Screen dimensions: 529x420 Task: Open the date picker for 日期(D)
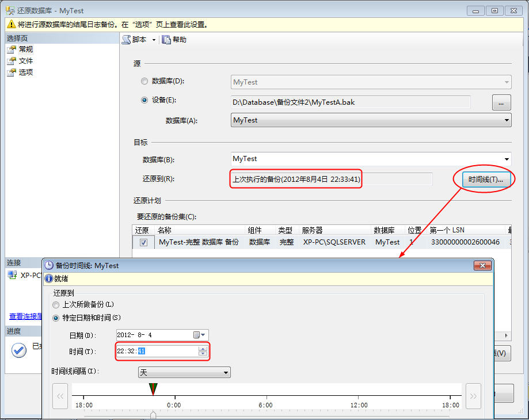(x=200, y=334)
